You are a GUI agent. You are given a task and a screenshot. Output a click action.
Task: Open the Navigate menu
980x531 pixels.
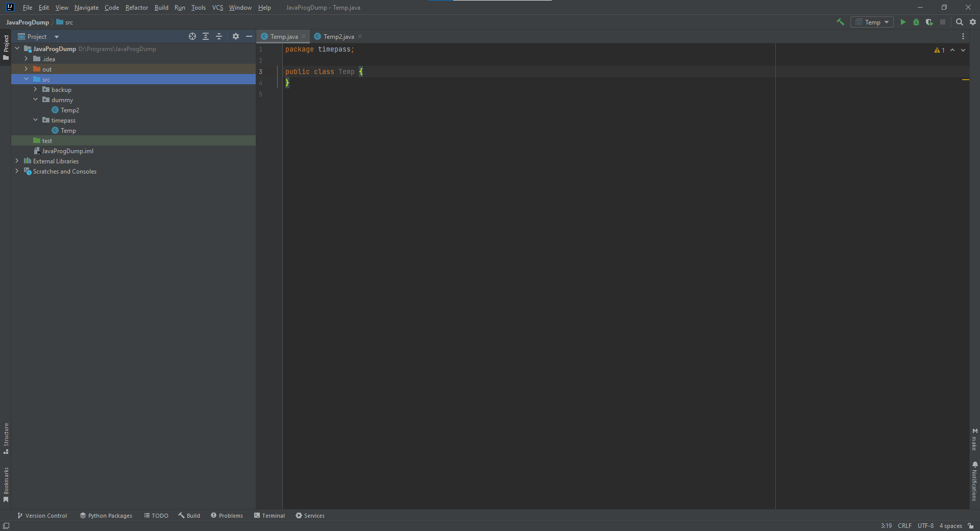point(86,8)
